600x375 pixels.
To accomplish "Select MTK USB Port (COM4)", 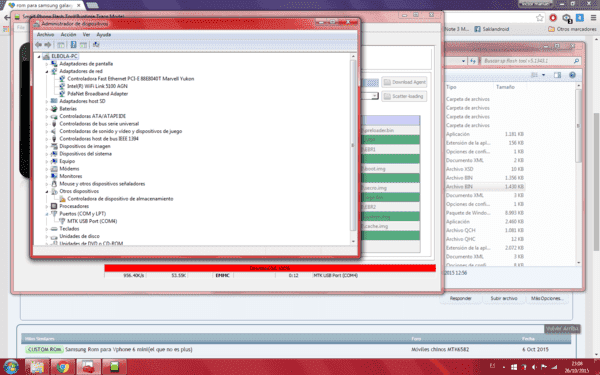I will click(x=92, y=221).
